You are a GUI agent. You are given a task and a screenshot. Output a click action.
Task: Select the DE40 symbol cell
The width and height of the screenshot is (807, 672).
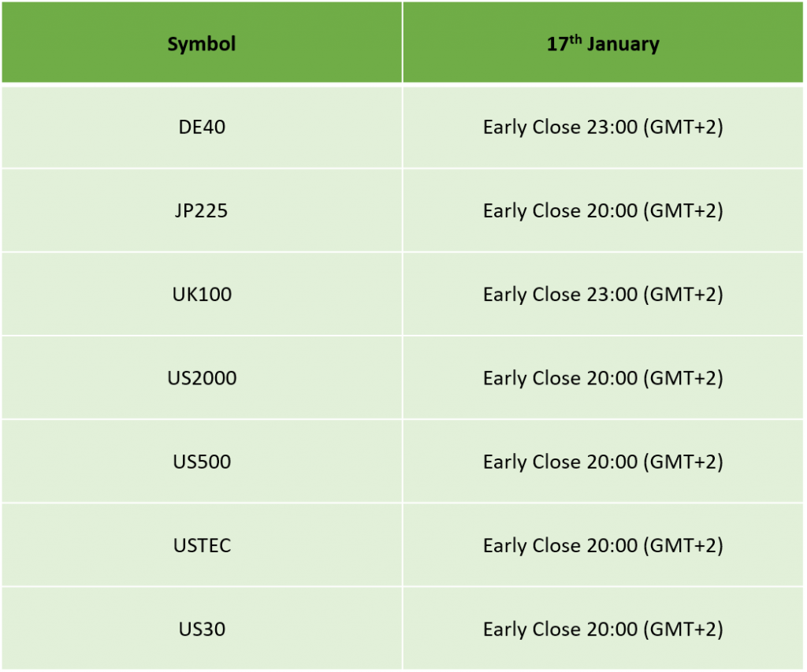202,127
